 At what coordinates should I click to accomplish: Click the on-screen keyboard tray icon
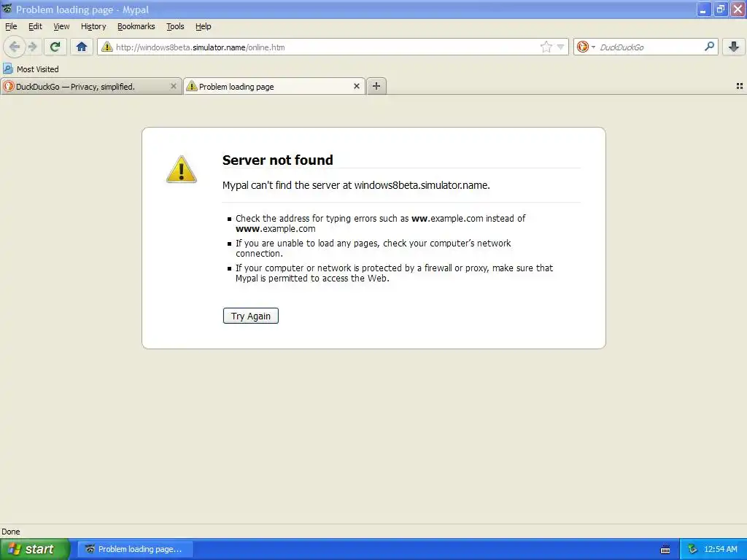tap(665, 550)
